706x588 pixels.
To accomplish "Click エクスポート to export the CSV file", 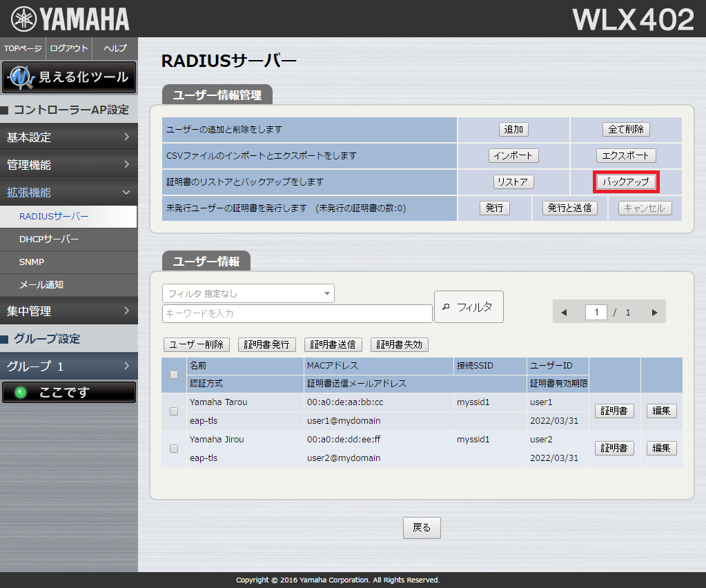I will [x=625, y=155].
